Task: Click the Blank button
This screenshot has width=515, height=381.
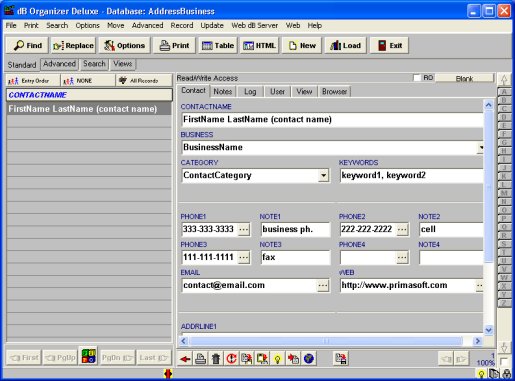Action: click(464, 78)
